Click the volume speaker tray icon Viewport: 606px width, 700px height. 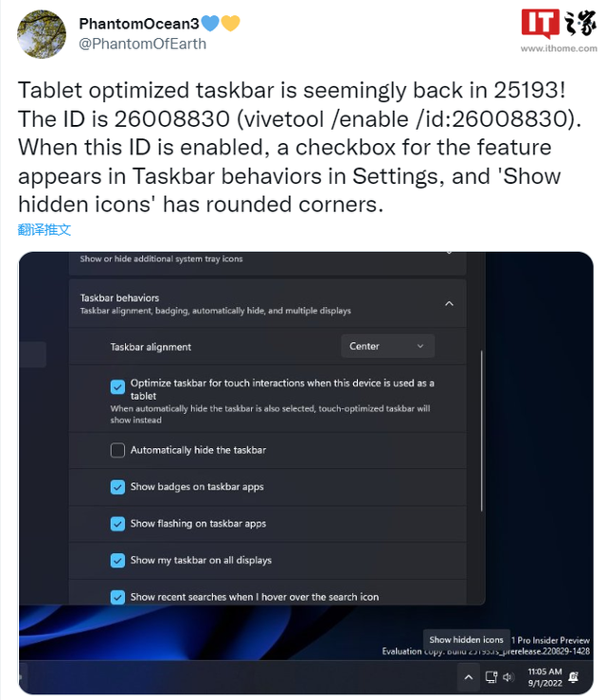point(508,677)
